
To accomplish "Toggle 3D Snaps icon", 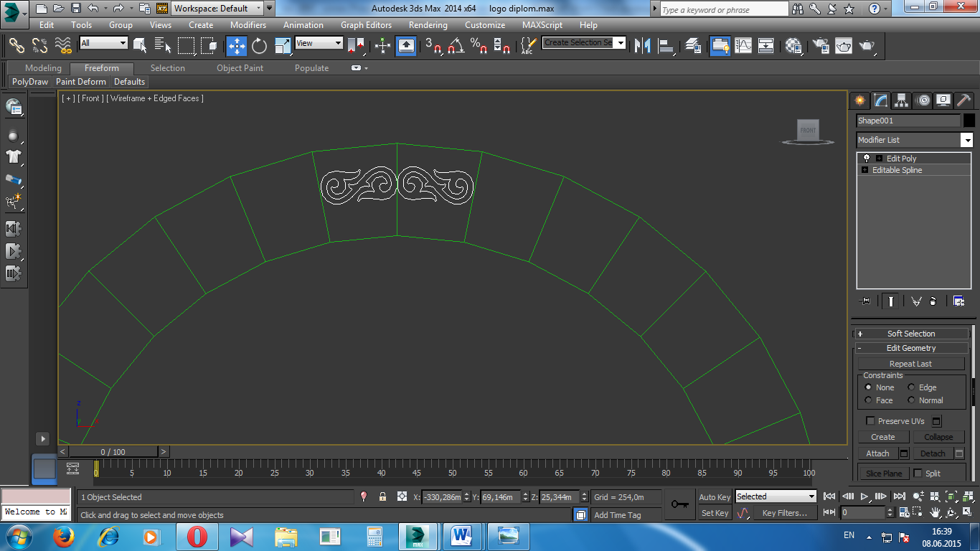I will point(433,45).
